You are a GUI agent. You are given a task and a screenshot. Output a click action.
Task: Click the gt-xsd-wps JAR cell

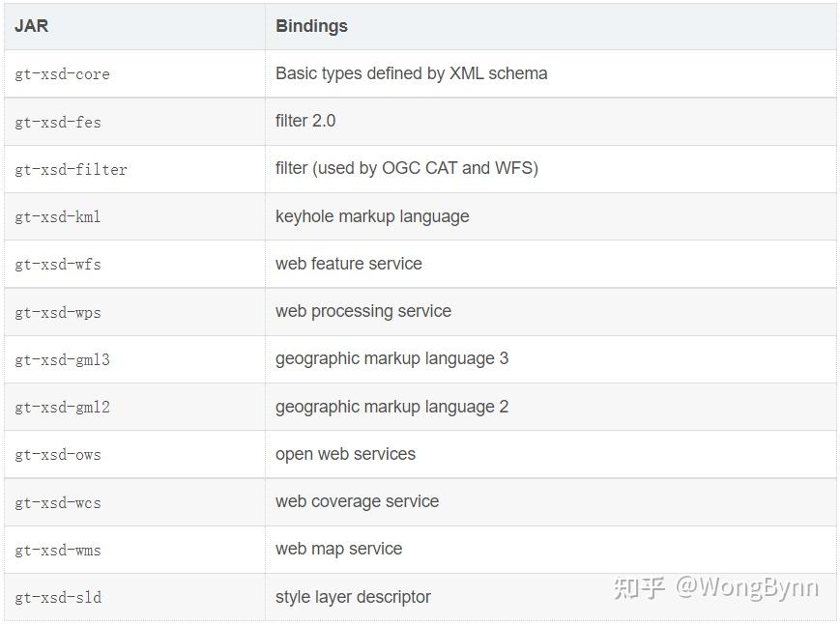(58, 312)
